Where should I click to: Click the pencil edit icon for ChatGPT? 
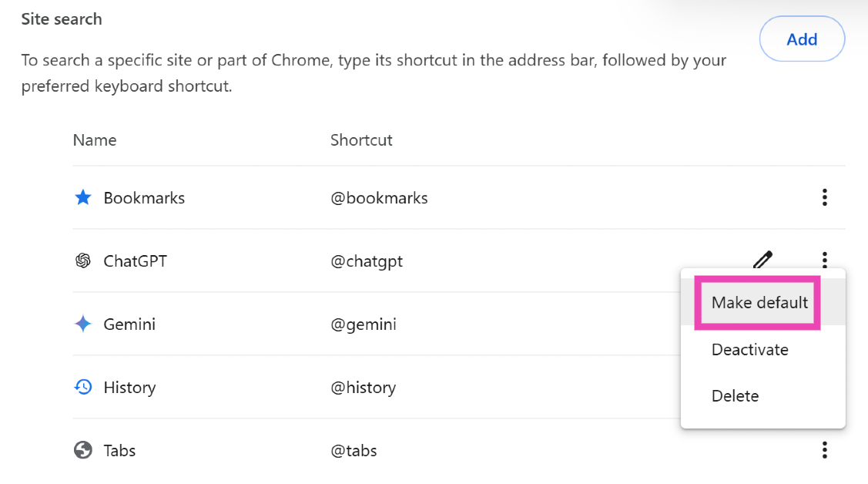762,260
